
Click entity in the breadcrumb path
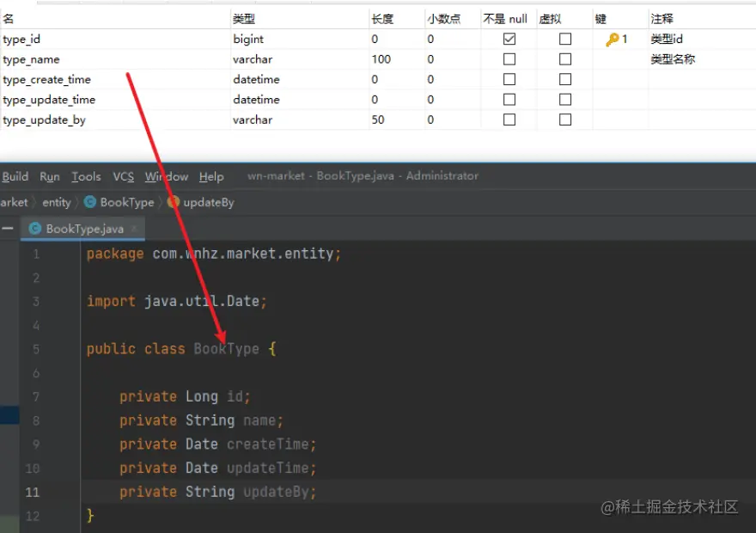57,203
